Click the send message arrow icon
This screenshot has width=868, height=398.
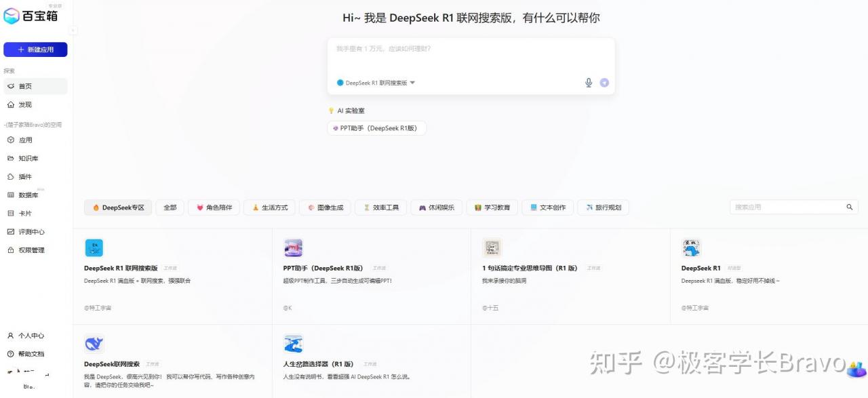604,83
